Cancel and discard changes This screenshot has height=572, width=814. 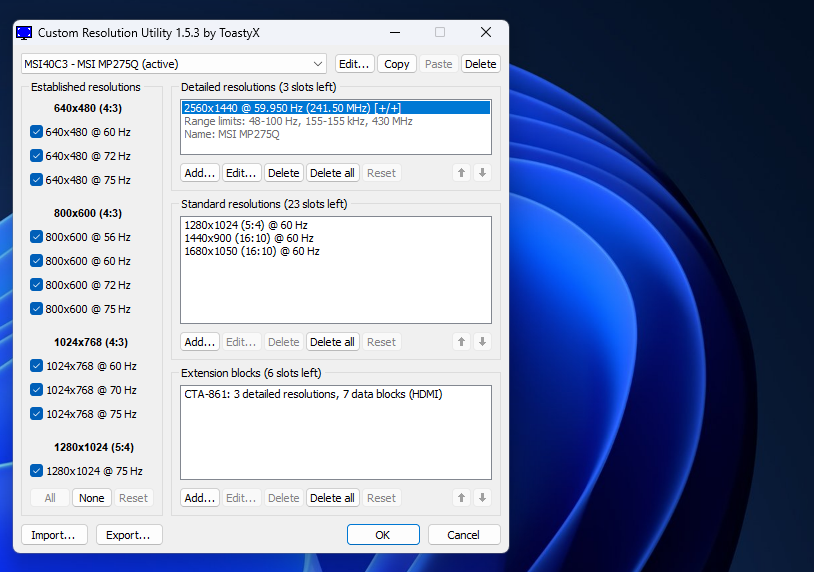[464, 535]
